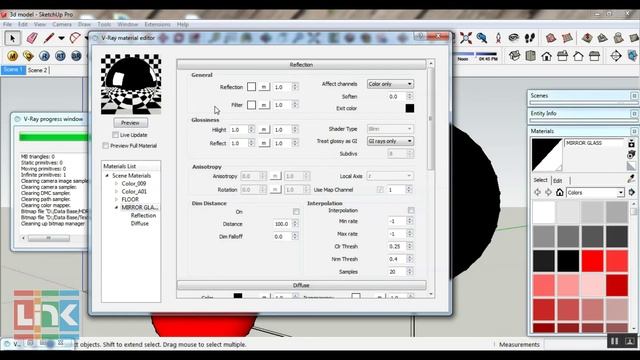The image size is (640, 360).
Task: Click the Filter map m button
Action: pos(264,105)
